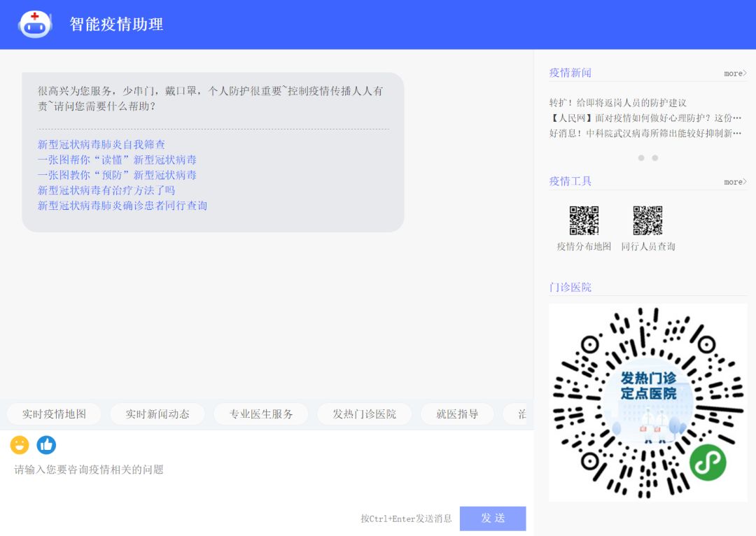Click the 发送 button
The height and width of the screenshot is (536, 756).
point(493,519)
